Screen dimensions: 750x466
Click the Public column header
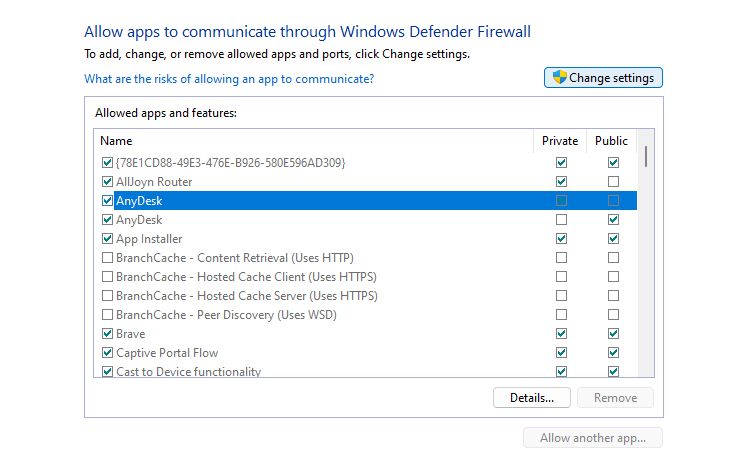click(611, 141)
